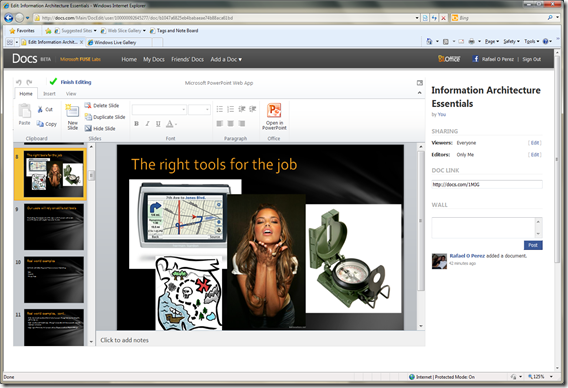The width and height of the screenshot is (568, 388).
Task: Expand the Add a Doc menu
Action: [x=226, y=59]
